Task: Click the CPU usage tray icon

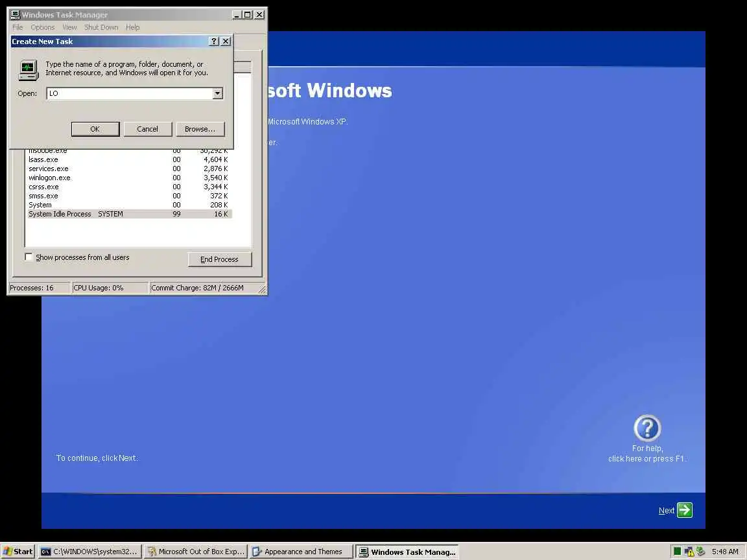Action: click(677, 552)
